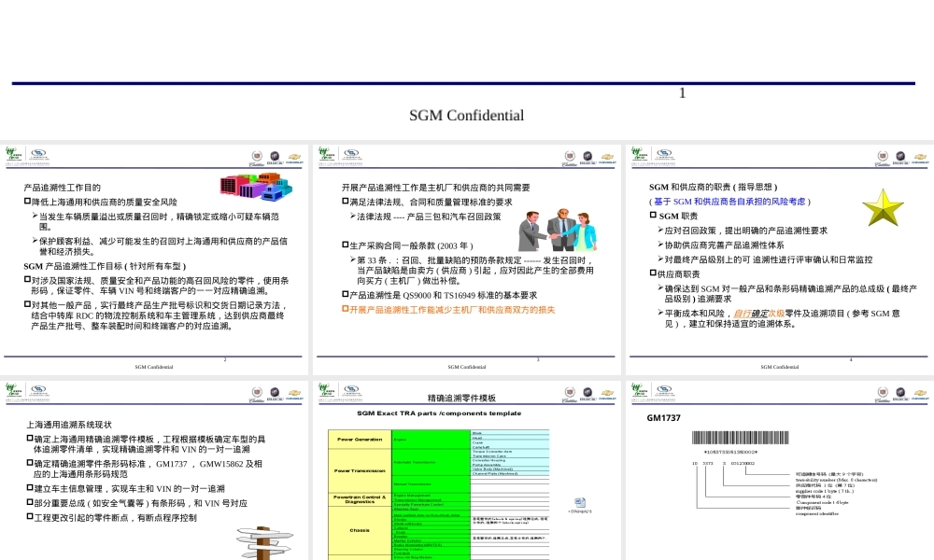
Task: Click the handshake people clipart image
Action: (558, 230)
